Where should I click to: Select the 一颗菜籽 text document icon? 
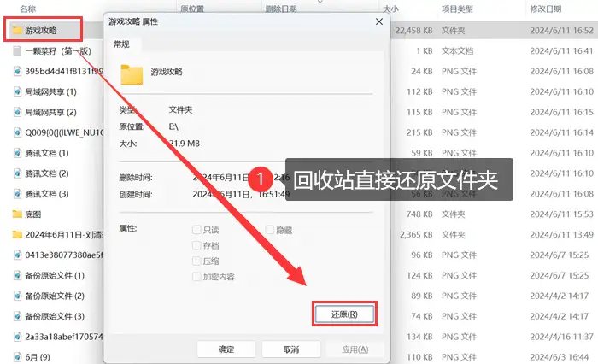pos(17,50)
